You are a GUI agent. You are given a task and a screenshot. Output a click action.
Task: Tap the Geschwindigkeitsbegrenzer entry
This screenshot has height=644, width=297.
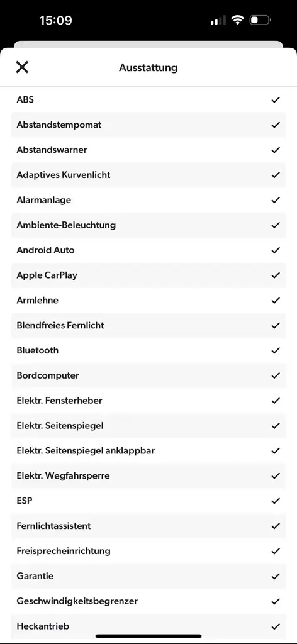(x=148, y=601)
